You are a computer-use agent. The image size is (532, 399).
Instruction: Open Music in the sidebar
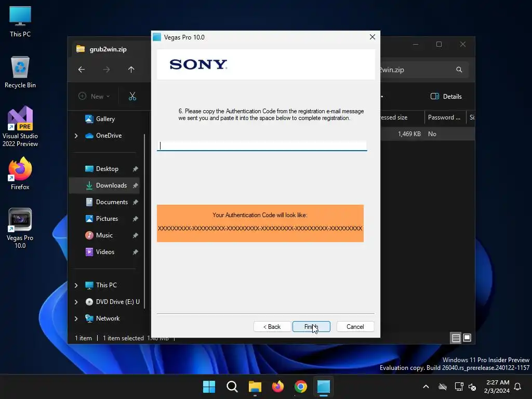(104, 235)
